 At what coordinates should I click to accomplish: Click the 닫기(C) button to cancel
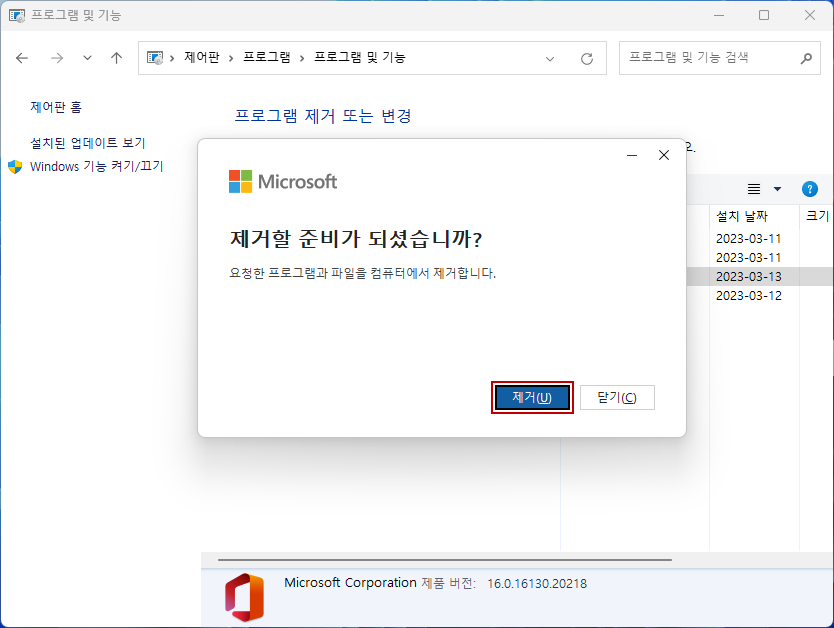617,397
